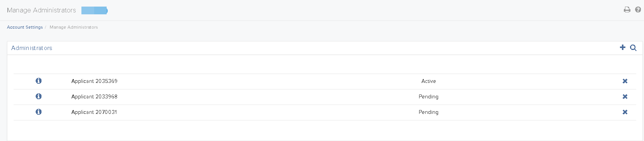The width and height of the screenshot is (644, 141).
Task: Click Pending status of Applicant 2070031
Action: [x=428, y=112]
